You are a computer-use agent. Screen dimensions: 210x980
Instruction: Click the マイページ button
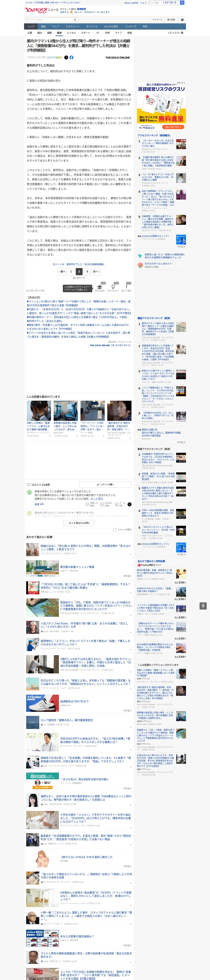coord(157,20)
